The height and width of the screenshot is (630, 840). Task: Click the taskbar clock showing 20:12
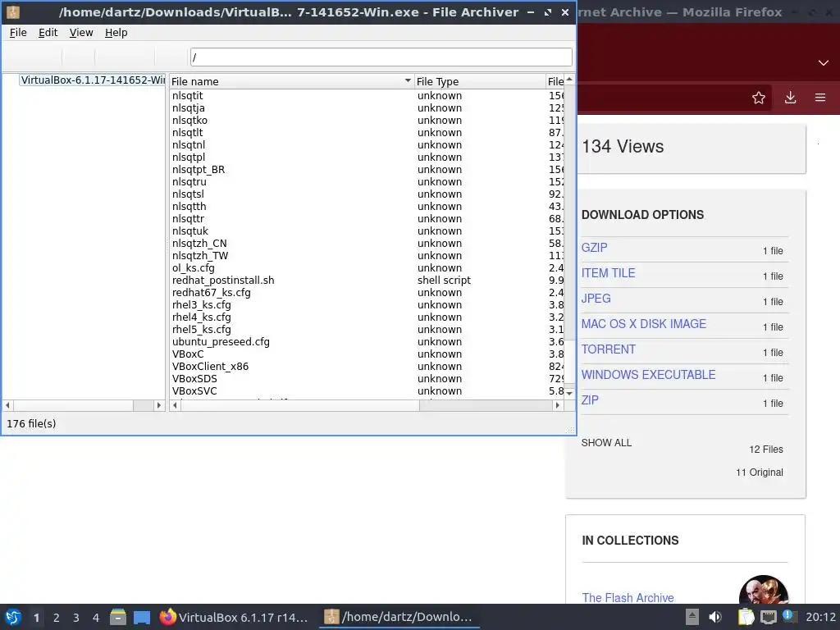(820, 617)
